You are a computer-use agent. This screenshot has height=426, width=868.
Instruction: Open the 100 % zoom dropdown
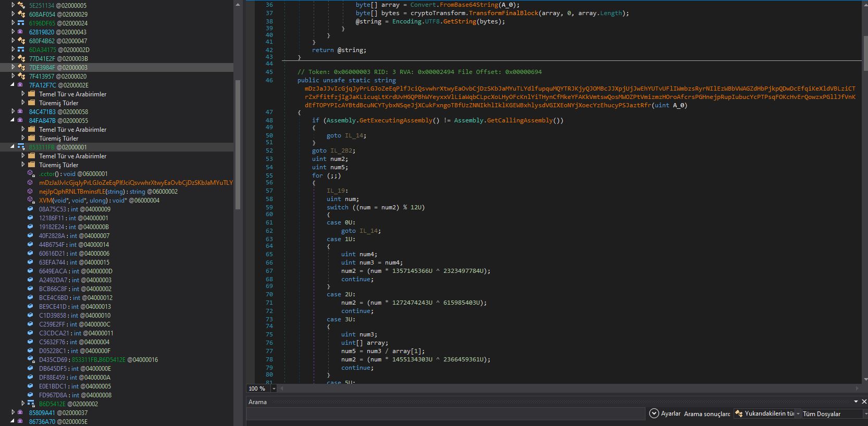[x=274, y=389]
